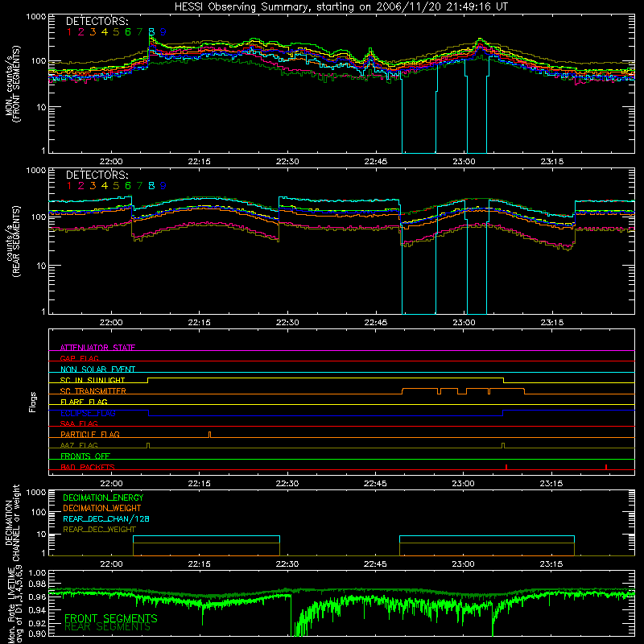Screen dimensions: 644x644
Task: Click detector number 9 in rear segments legend
Action: tap(163, 186)
